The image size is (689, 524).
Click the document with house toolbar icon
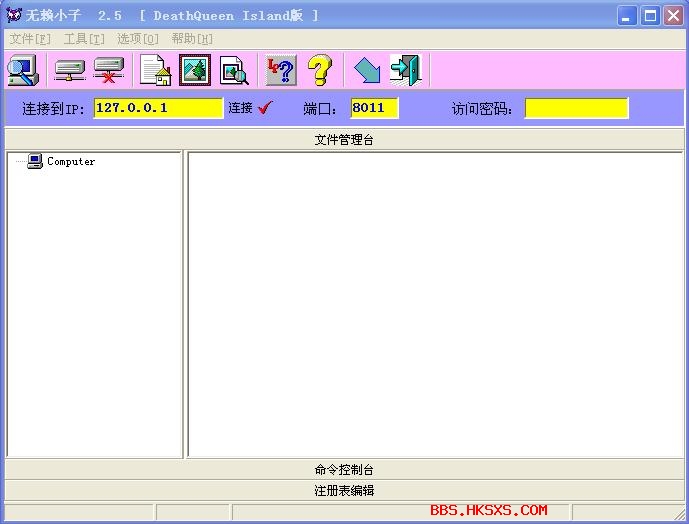[155, 70]
